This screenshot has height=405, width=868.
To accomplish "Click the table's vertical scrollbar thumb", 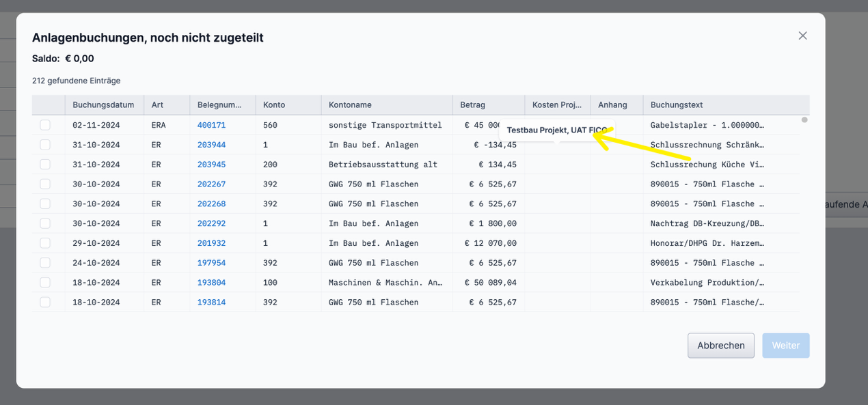I will click(804, 120).
